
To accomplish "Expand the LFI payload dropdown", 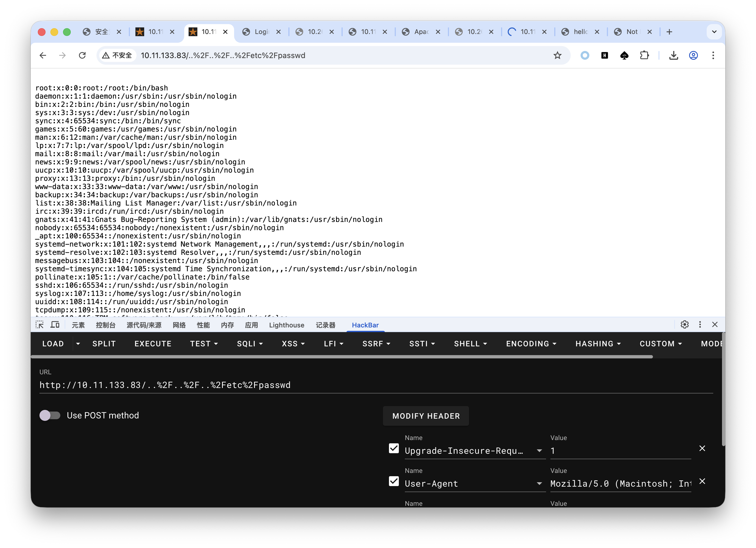I will pos(333,344).
